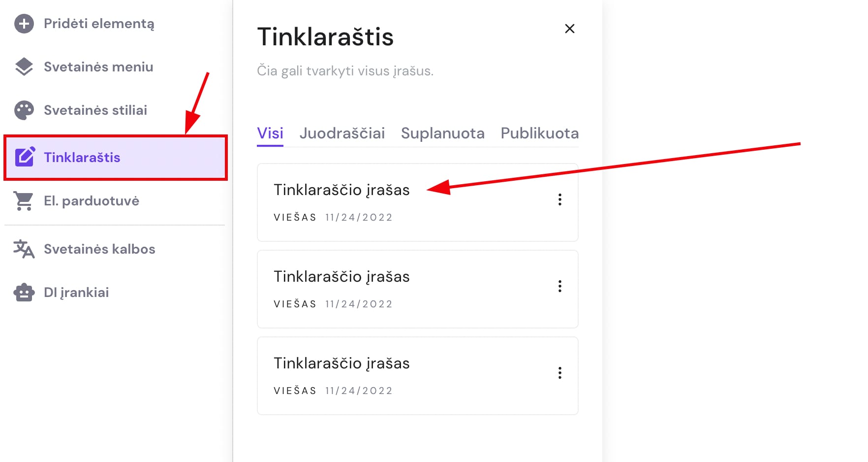Select the DI įrankiai robot icon
Screen dimensions: 868x462
pos(24,292)
